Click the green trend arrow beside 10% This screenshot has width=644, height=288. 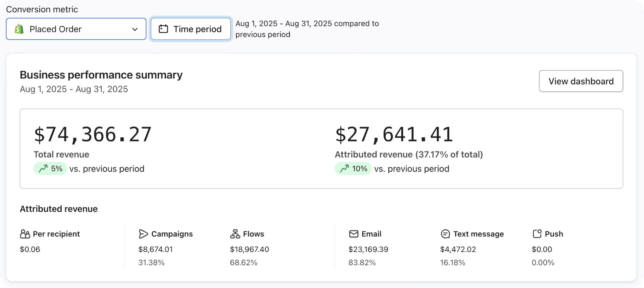point(344,168)
